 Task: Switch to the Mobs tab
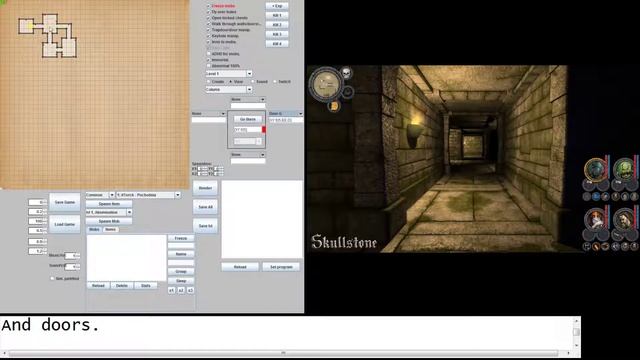point(94,229)
